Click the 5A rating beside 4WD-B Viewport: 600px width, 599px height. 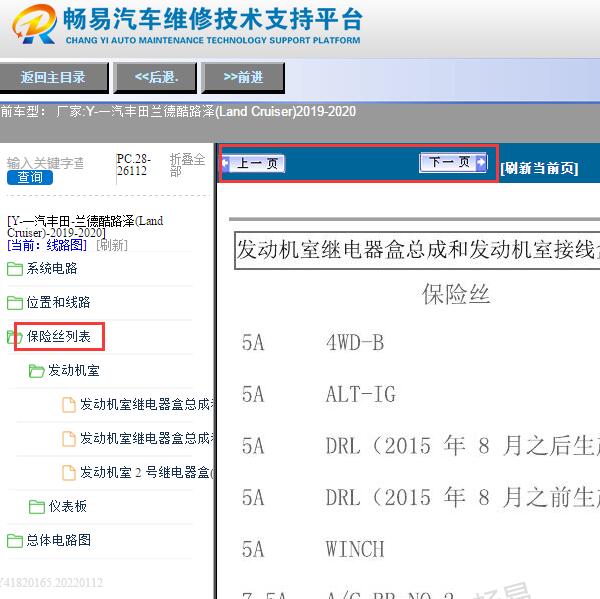point(253,343)
